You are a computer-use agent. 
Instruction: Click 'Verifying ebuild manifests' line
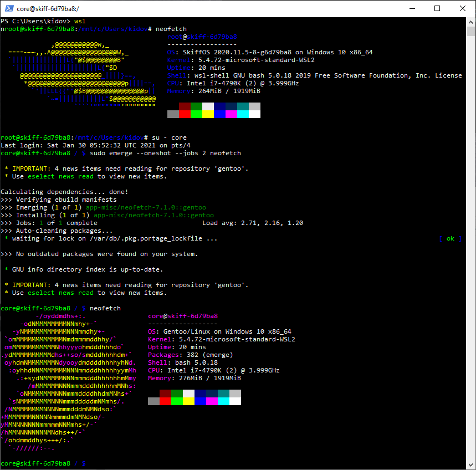(59, 200)
